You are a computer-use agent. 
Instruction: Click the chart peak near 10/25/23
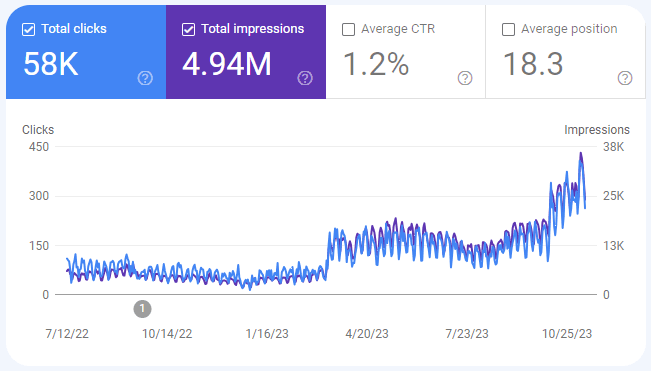click(581, 153)
